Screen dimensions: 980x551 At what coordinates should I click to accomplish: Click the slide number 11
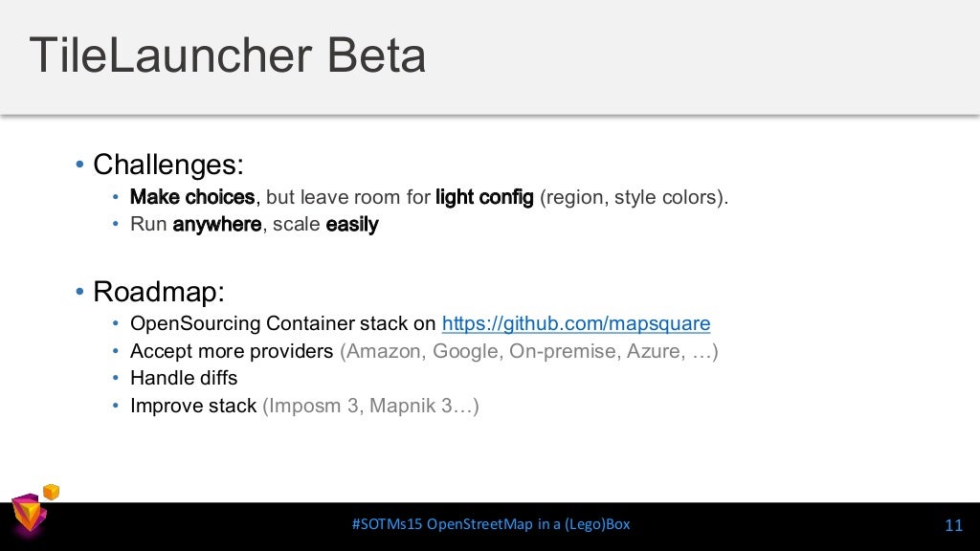[x=954, y=525]
